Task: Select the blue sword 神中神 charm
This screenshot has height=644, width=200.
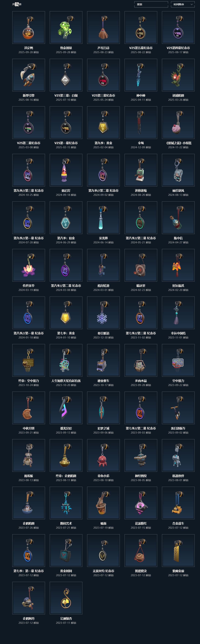Action: tap(141, 75)
